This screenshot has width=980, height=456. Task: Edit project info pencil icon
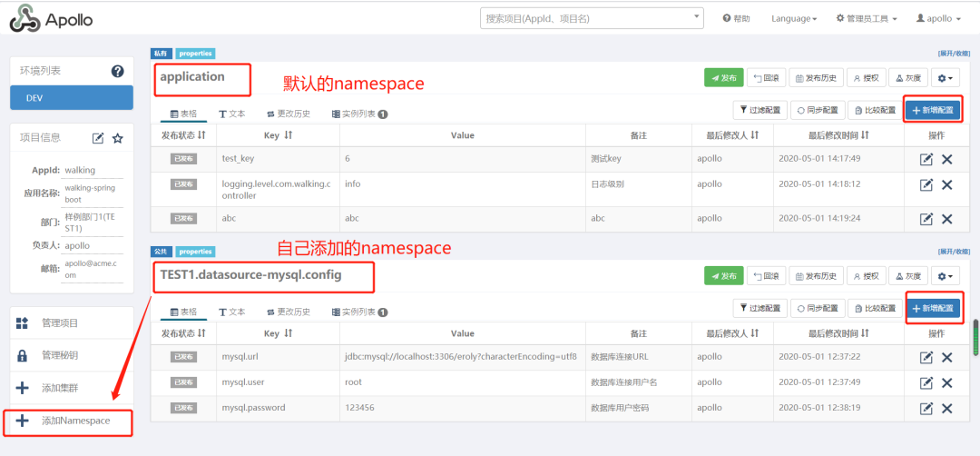pos(98,138)
